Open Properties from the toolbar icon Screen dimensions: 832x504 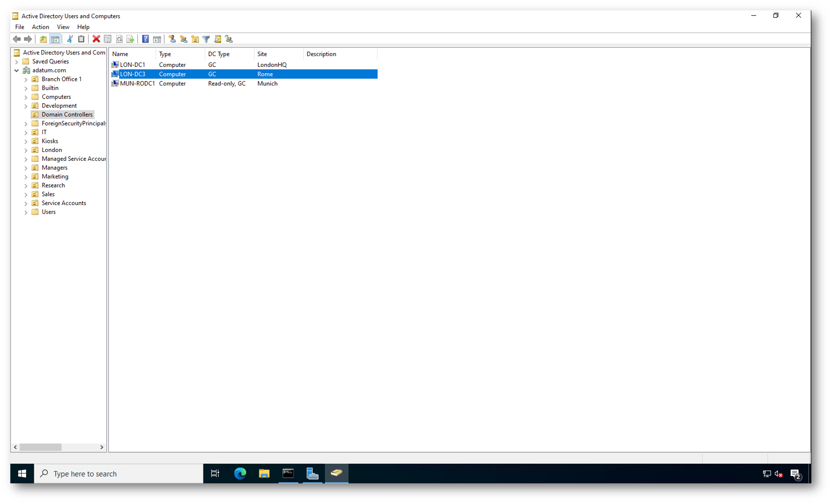pos(108,39)
